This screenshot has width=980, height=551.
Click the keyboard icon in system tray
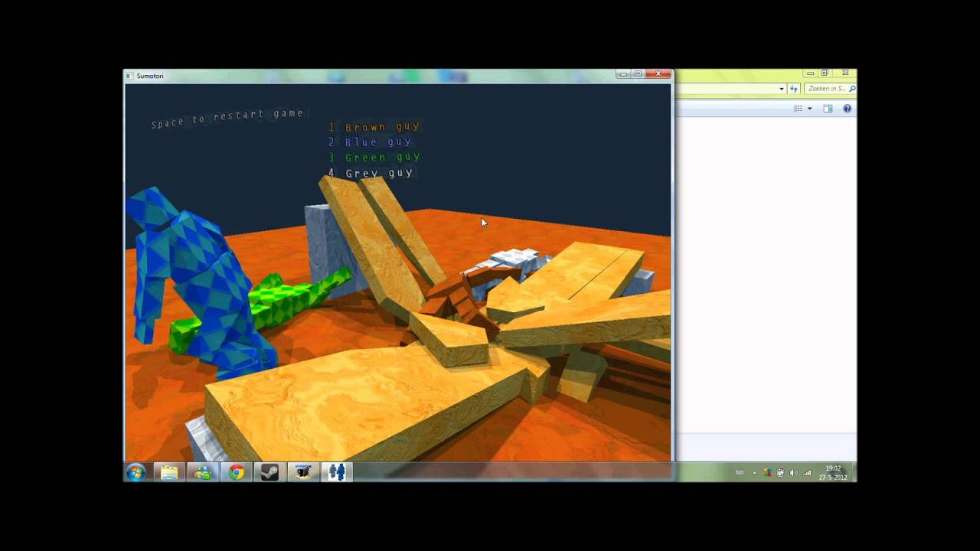click(x=740, y=473)
